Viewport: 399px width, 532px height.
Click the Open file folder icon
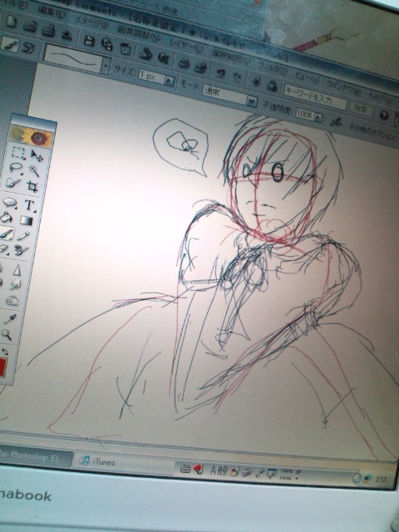pos(30,26)
